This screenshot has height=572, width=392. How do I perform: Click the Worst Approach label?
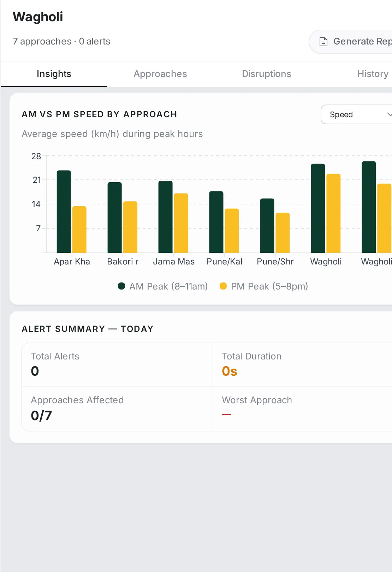(257, 400)
